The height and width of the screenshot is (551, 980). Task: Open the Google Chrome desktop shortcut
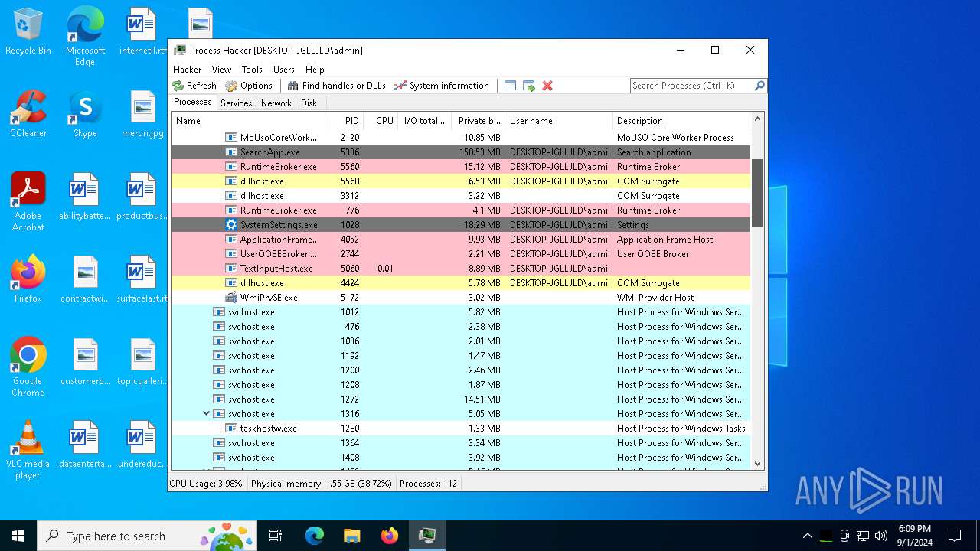point(28,367)
